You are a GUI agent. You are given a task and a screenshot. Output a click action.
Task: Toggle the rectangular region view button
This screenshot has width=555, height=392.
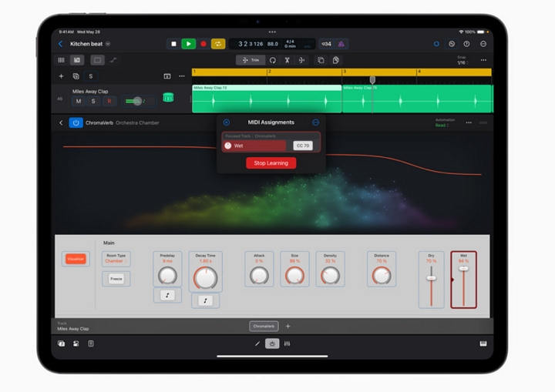[97, 60]
